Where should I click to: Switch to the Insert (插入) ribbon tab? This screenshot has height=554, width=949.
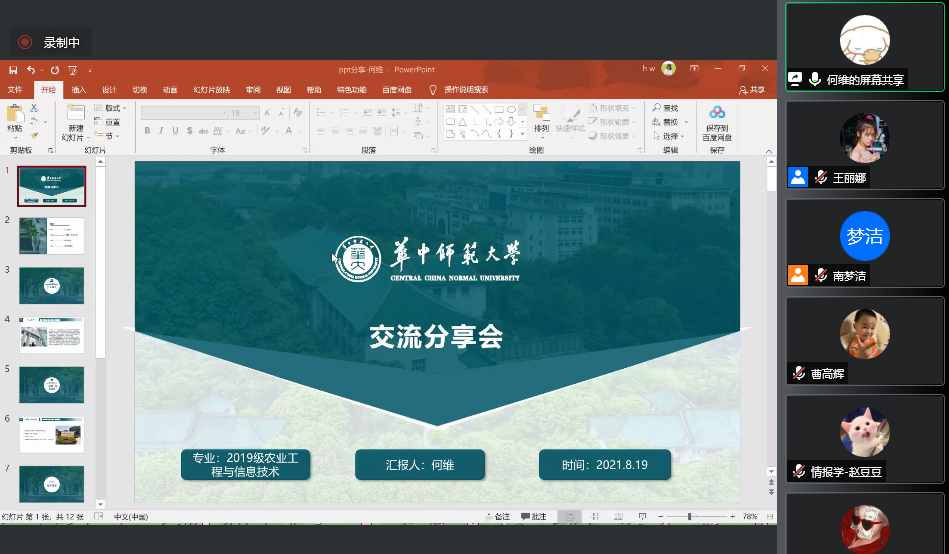pos(78,89)
